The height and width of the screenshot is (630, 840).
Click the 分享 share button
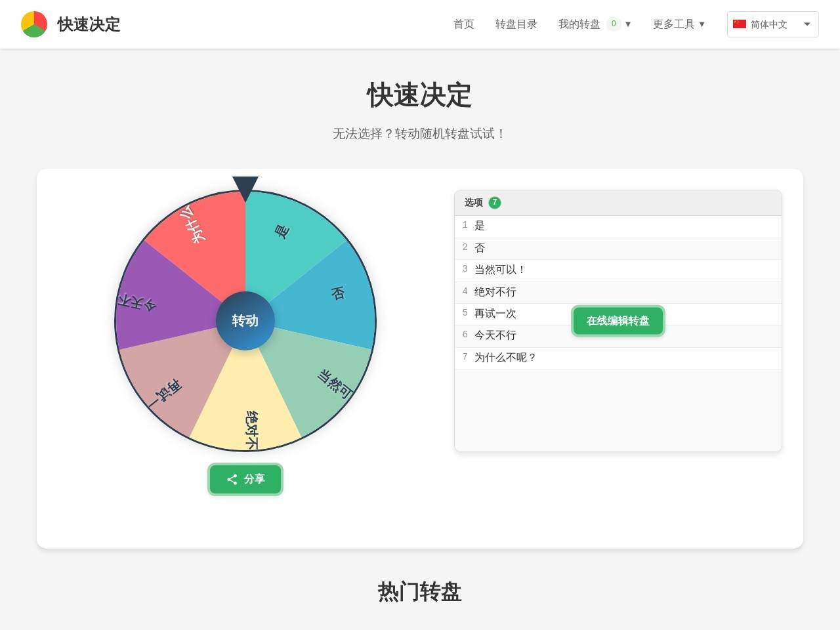pos(245,479)
